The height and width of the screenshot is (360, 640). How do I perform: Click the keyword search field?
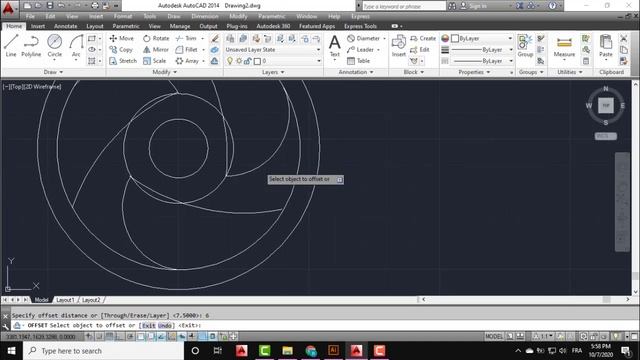[404, 6]
